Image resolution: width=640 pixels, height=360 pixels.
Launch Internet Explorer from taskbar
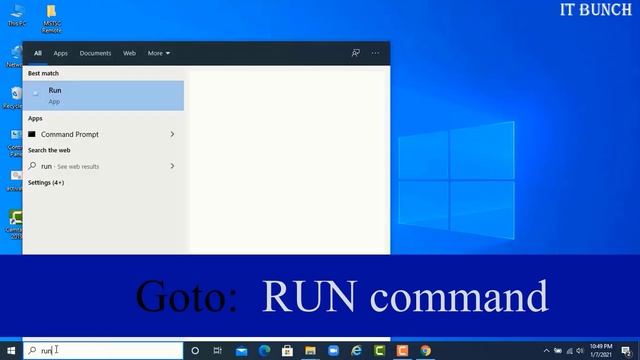356,351
